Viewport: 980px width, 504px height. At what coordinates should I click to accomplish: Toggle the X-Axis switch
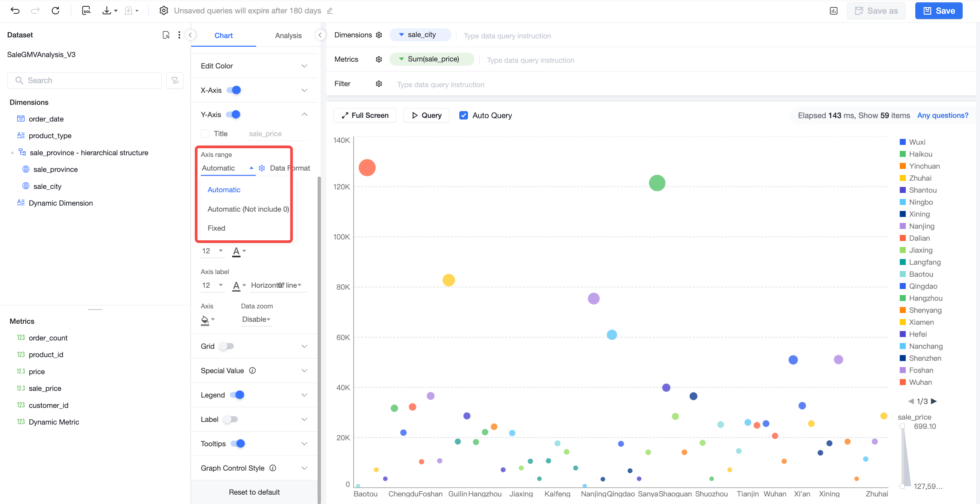pos(233,90)
